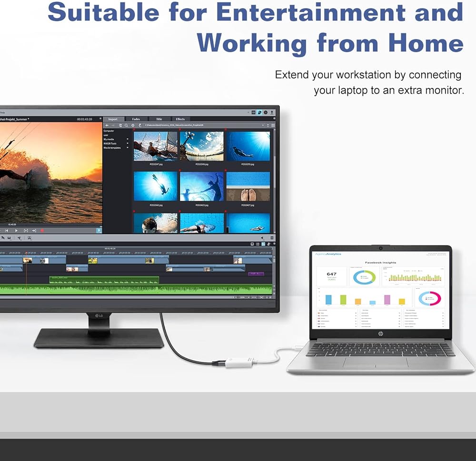
Task: Open media browser options via the gear icon
Action: tap(133, 125)
